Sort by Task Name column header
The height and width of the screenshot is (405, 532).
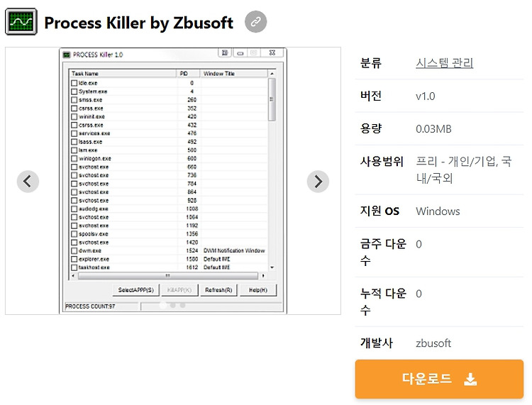[x=123, y=73]
